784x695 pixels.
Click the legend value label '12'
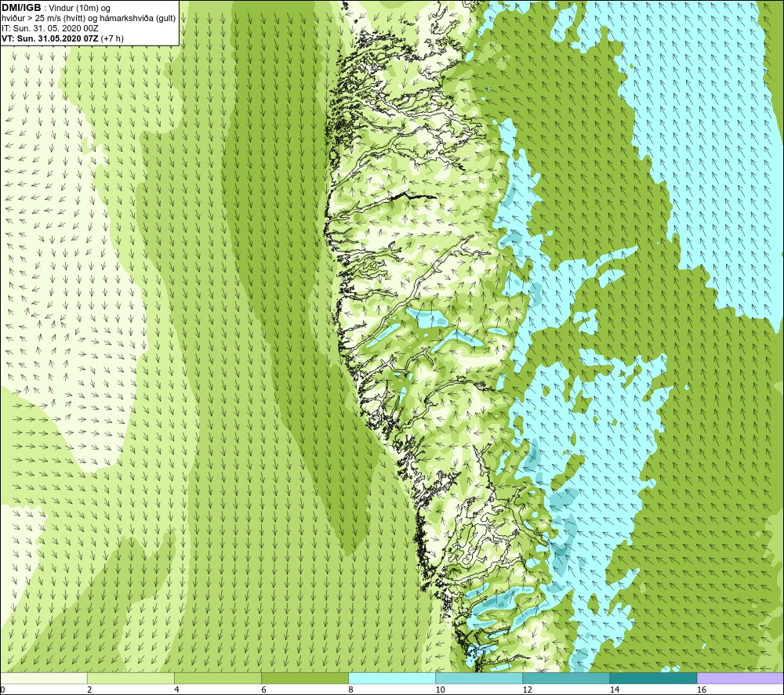tap(527, 690)
